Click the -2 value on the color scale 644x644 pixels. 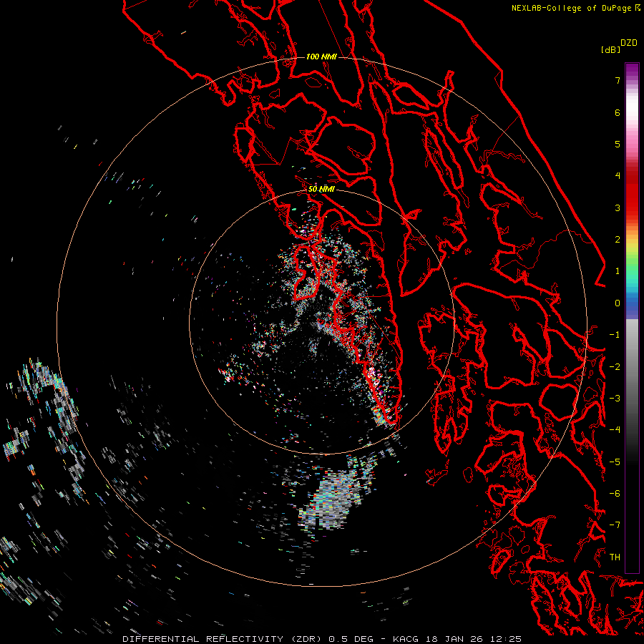click(615, 367)
